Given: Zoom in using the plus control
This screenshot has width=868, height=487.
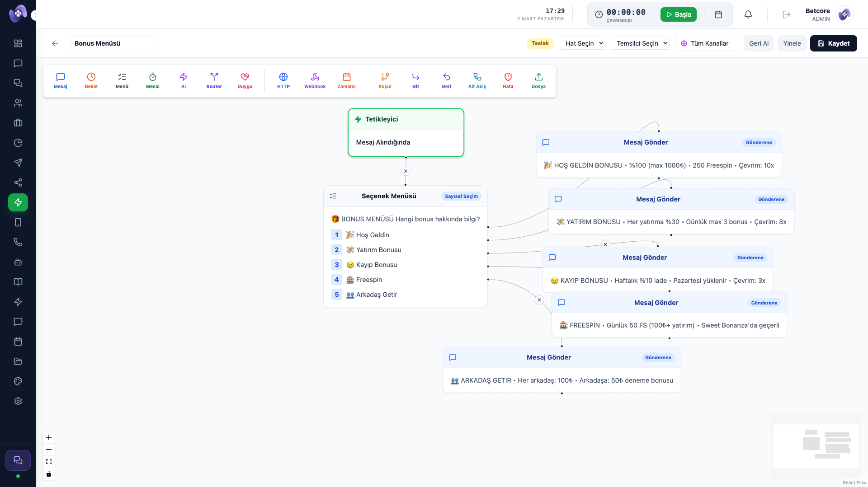Looking at the screenshot, I should coord(49,437).
